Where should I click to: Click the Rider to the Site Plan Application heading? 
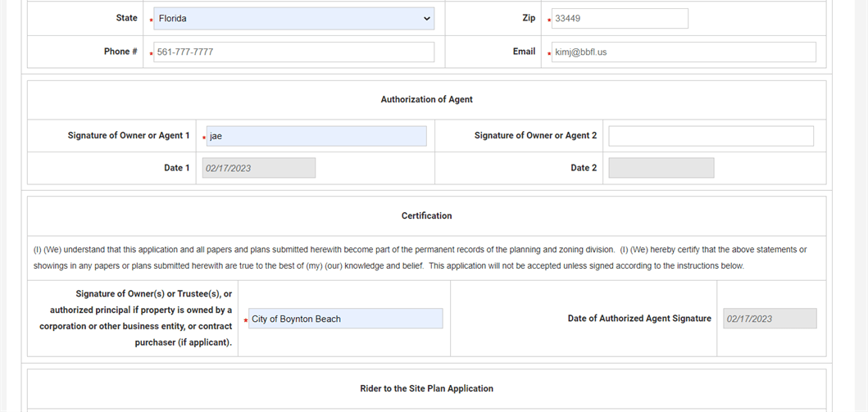point(426,389)
